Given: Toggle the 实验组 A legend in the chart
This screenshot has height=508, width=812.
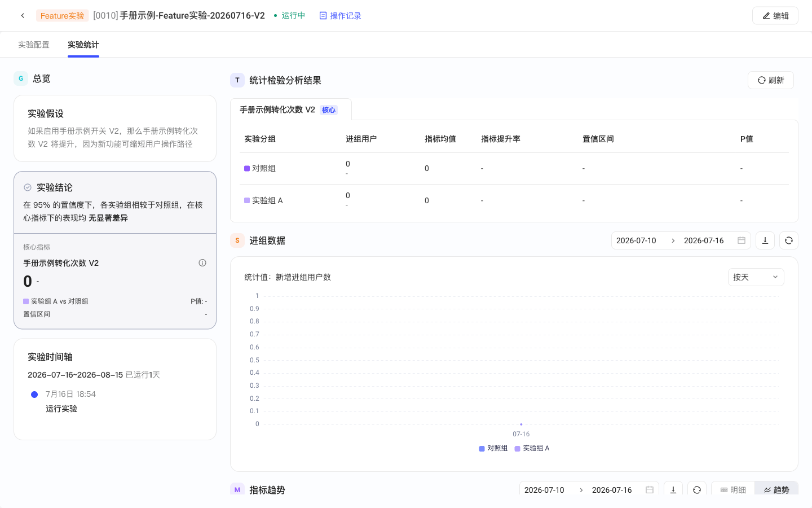Looking at the screenshot, I should [x=532, y=448].
